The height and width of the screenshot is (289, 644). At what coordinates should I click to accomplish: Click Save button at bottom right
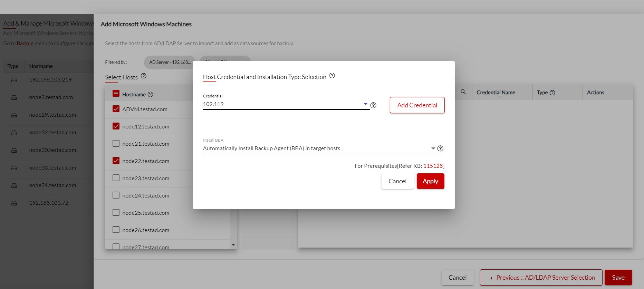pyautogui.click(x=618, y=278)
